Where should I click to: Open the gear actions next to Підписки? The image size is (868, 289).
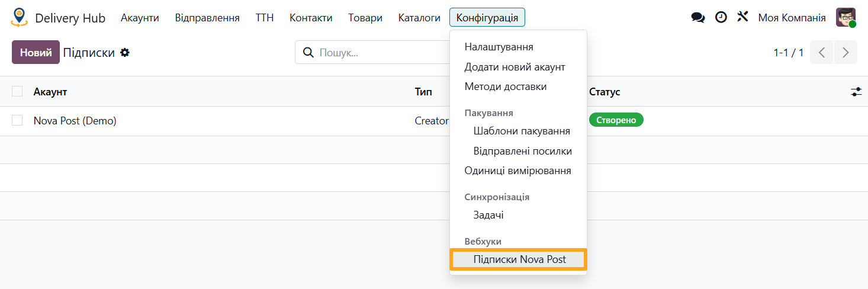click(x=125, y=53)
